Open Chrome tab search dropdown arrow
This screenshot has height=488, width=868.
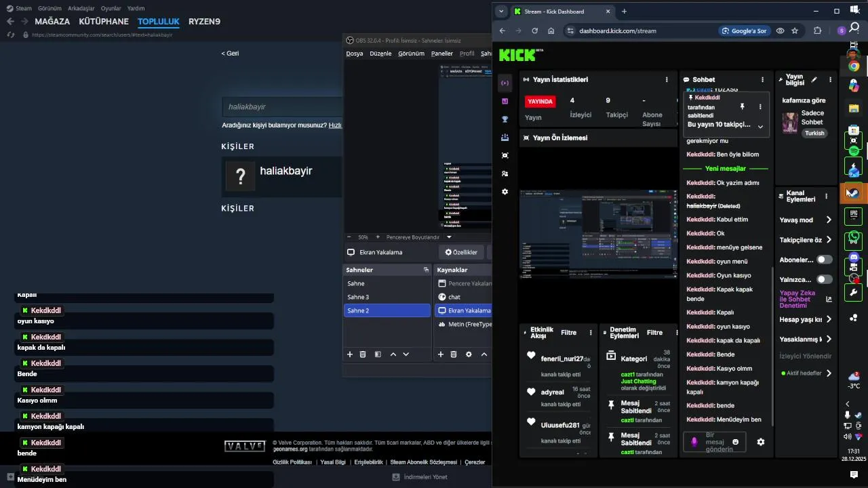(501, 11)
